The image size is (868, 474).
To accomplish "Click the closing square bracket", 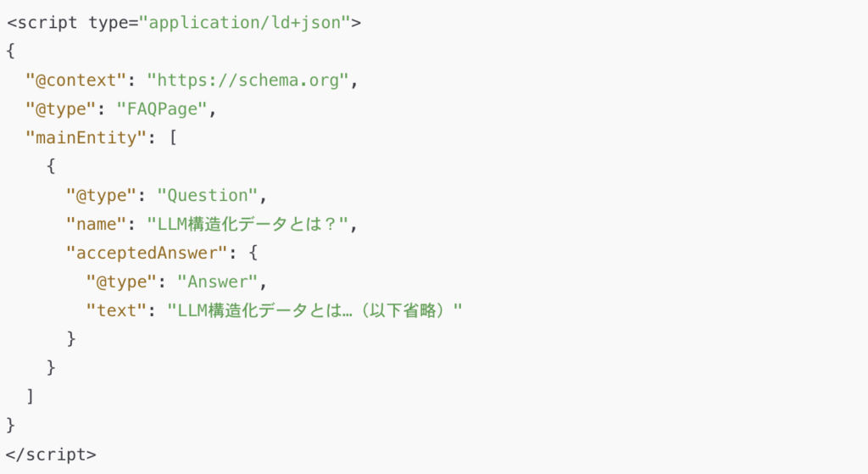I will [x=31, y=397].
